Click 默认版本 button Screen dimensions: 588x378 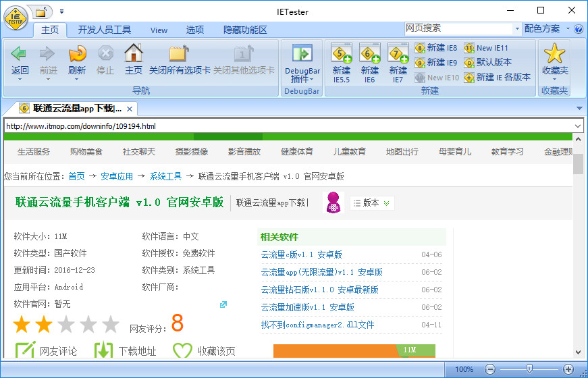(x=488, y=63)
